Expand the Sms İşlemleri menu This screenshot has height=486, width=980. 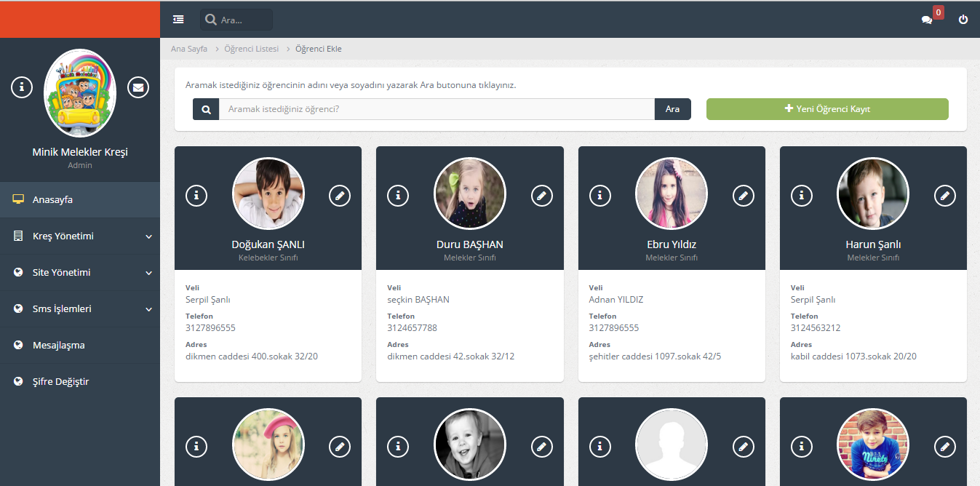coord(80,309)
